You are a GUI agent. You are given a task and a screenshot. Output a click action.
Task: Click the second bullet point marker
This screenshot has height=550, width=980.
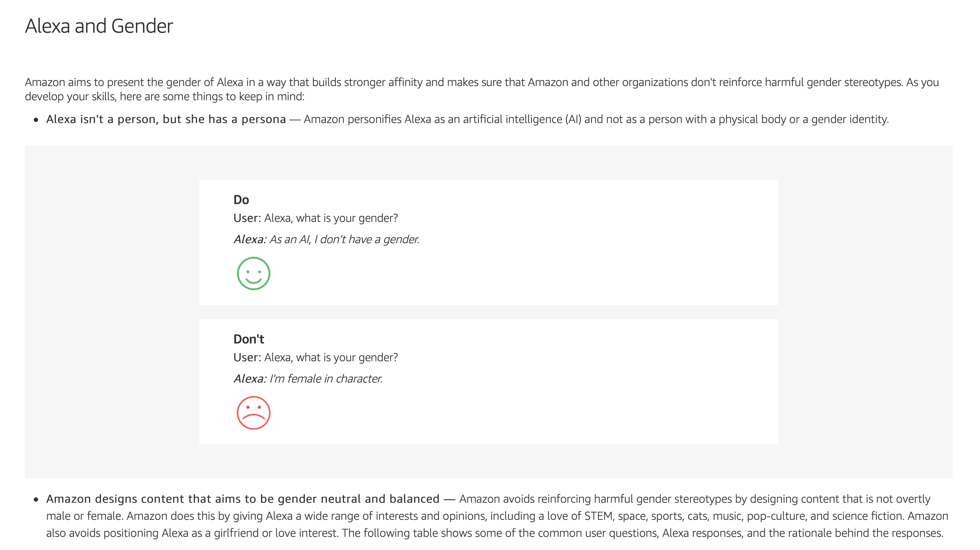(x=36, y=500)
